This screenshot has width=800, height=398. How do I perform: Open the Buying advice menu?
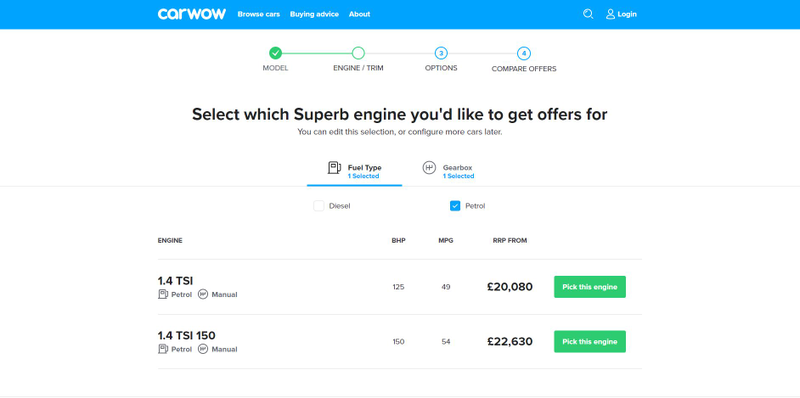coord(314,14)
